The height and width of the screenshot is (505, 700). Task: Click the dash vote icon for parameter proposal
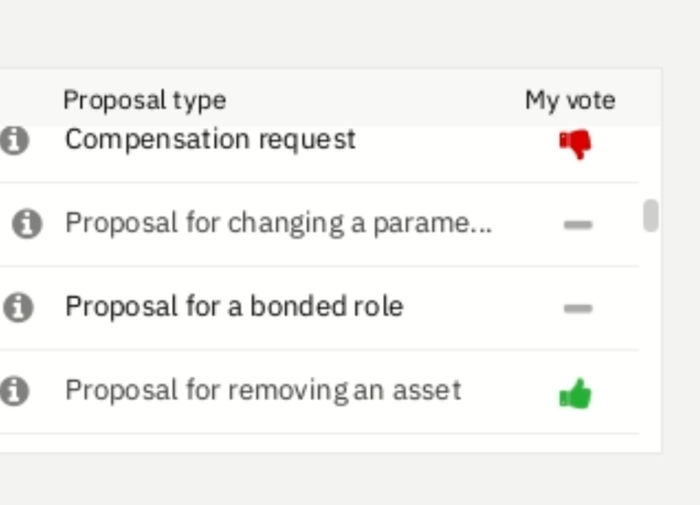point(578,225)
